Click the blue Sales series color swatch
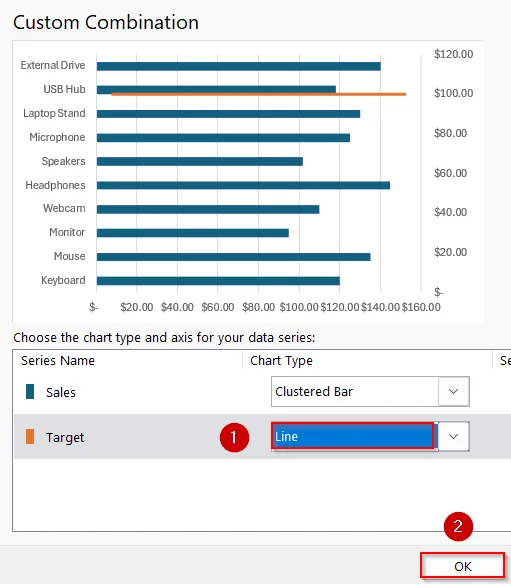The height and width of the screenshot is (584, 511). click(x=30, y=392)
